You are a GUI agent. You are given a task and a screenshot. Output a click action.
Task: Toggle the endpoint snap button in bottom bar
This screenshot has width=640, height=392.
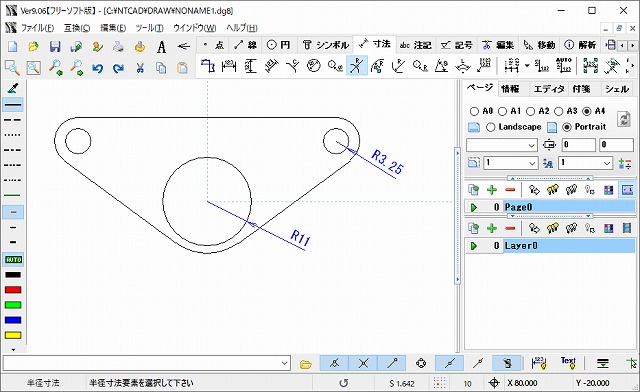(x=392, y=363)
